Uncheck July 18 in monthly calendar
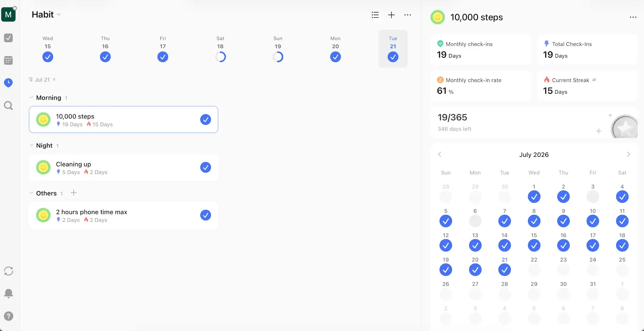This screenshot has height=331, width=644. [x=622, y=245]
